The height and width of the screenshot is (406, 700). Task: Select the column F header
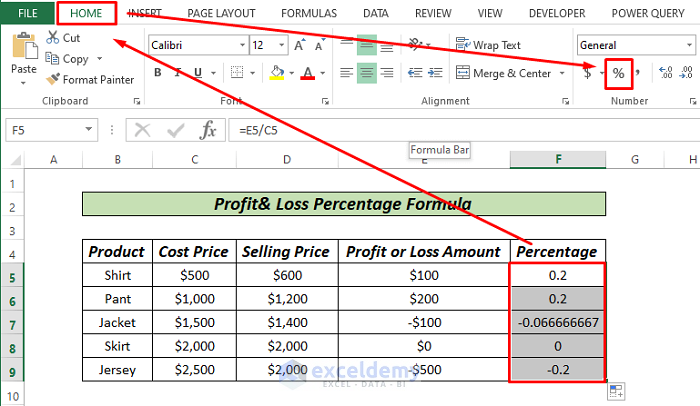tap(558, 159)
